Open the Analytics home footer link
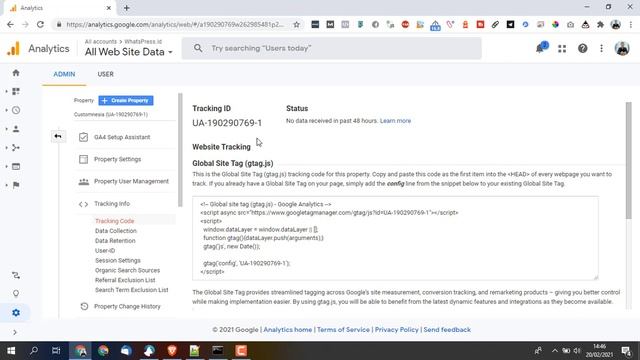This screenshot has height=360, width=640. pos(287,329)
